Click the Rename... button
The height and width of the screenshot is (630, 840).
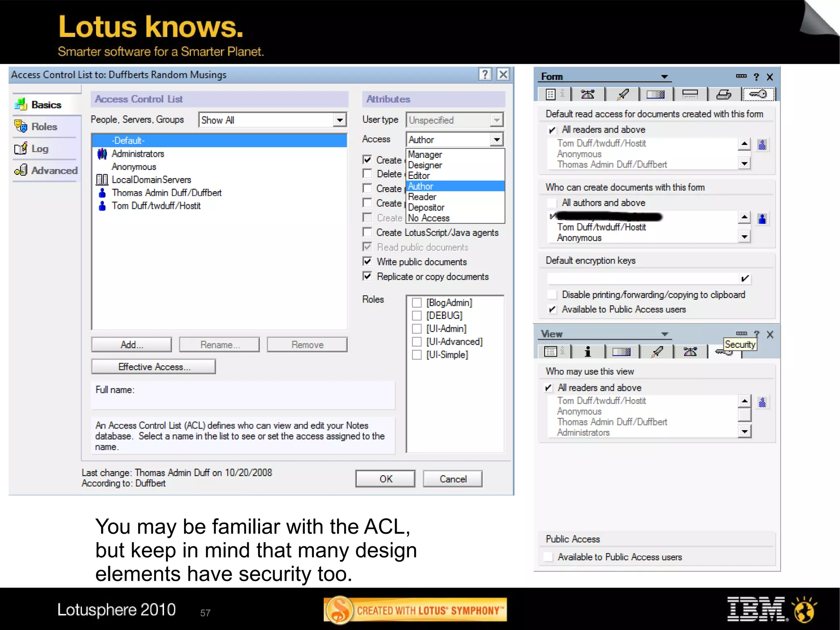pyautogui.click(x=219, y=345)
